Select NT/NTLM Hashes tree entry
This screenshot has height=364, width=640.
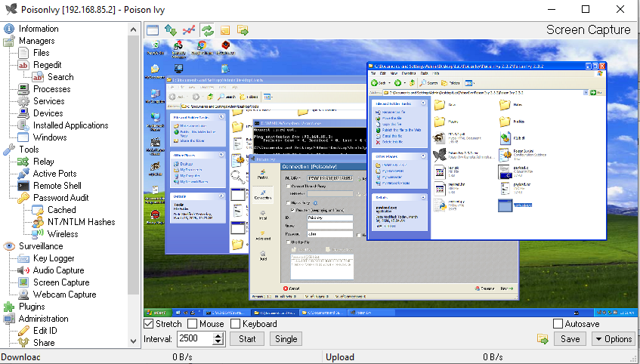pos(81,222)
